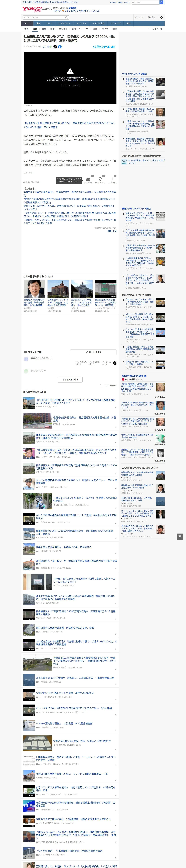
Task: Toggle コメント非表示 checkbox
Action: coord(102,386)
